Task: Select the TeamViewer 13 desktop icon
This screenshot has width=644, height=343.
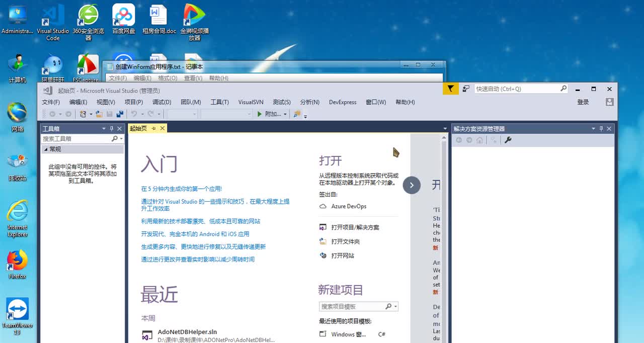Action: point(17,316)
